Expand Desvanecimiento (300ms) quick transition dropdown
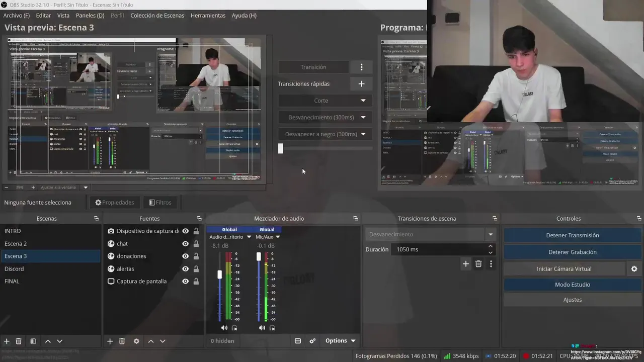The width and height of the screenshot is (644, 362). 363,118
